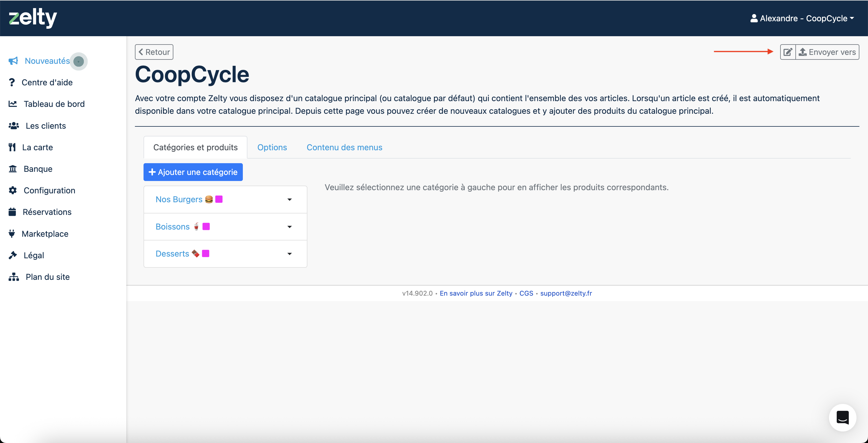Screen dimensions: 868x443
Task: Click the La carte fork-and-knife icon
Action: click(12, 147)
